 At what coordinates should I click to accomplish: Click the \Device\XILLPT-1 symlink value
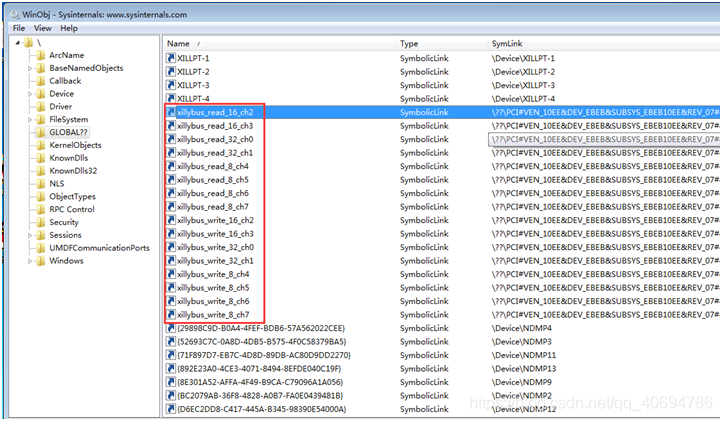[x=523, y=58]
